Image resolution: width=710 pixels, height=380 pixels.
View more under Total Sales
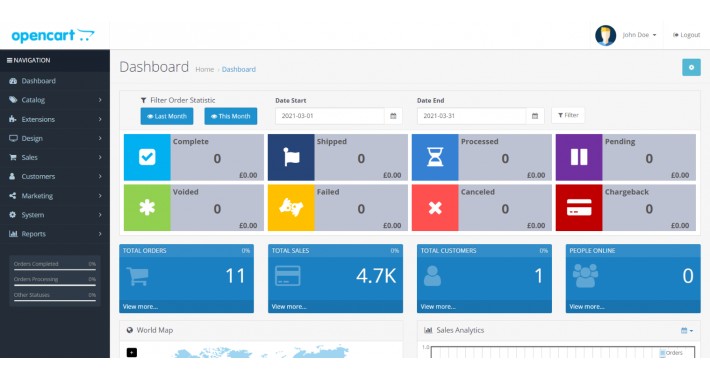click(x=289, y=307)
